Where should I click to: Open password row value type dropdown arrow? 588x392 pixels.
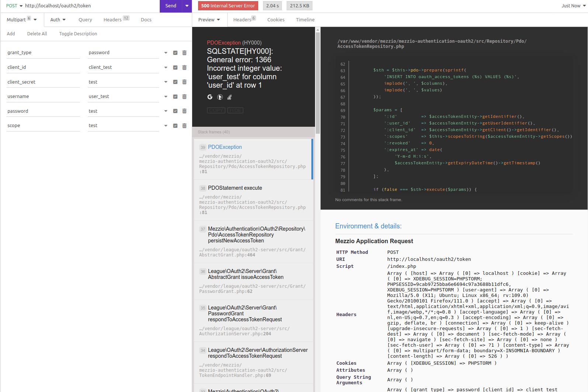click(166, 111)
